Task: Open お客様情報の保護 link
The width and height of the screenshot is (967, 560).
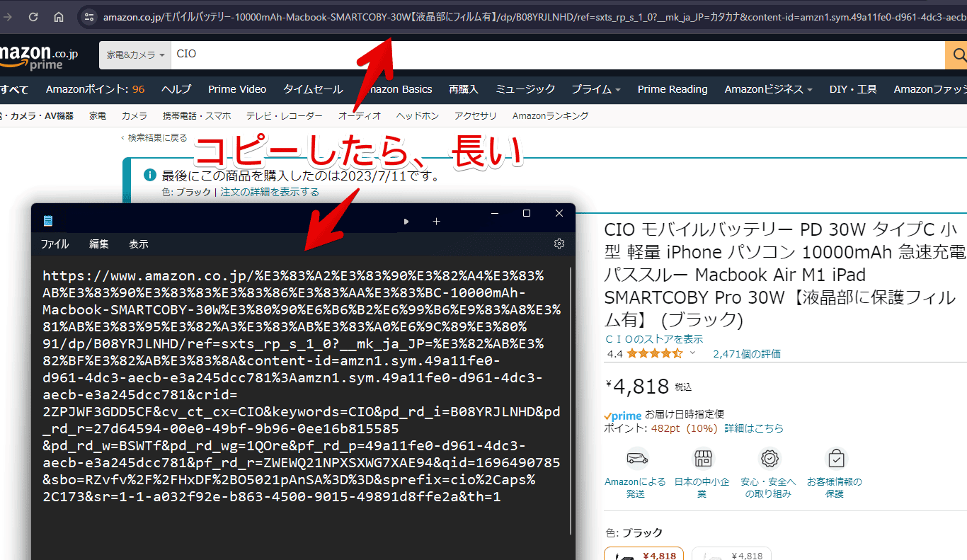Action: 835,487
